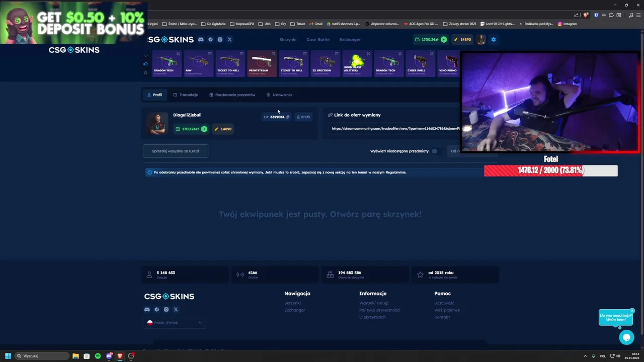
Task: Switch to the Transakcje tab
Action: [186, 95]
